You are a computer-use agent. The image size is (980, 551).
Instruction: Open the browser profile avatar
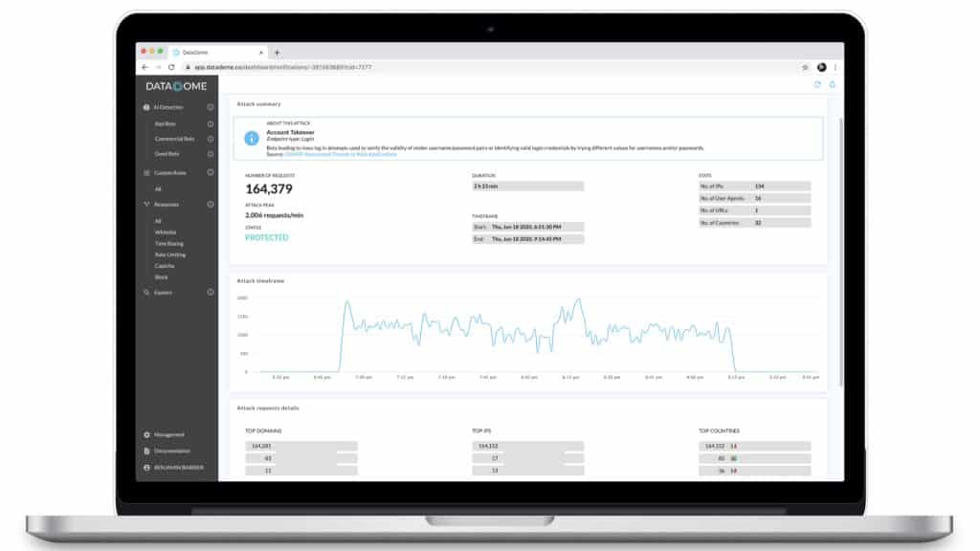pyautogui.click(x=821, y=67)
